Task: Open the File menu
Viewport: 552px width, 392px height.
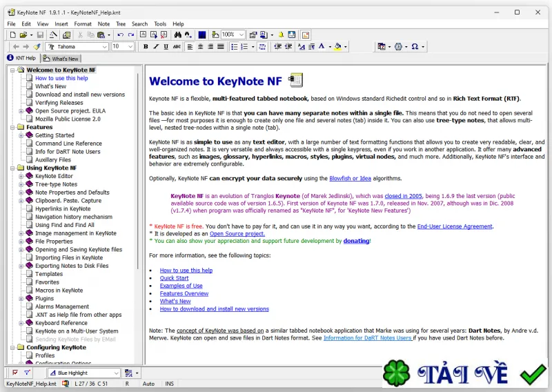Action: [11, 24]
